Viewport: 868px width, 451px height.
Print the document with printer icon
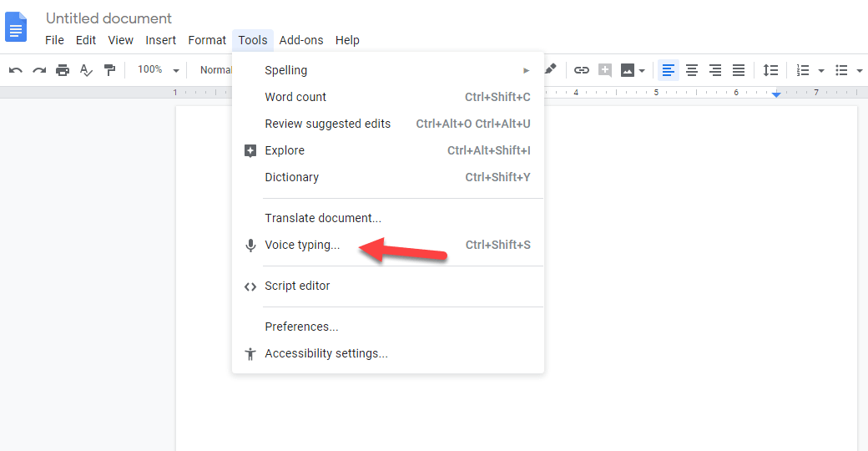click(63, 70)
